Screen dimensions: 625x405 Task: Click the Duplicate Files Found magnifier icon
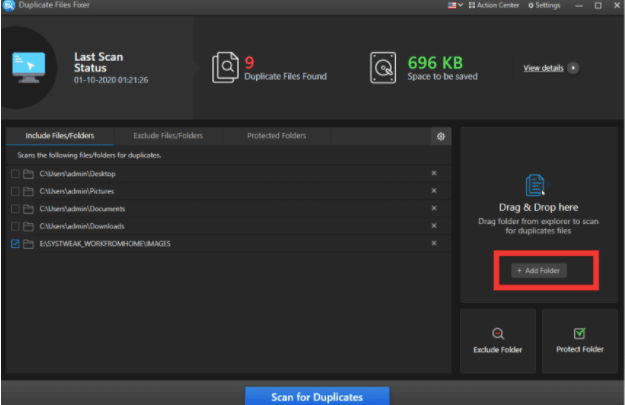pyautogui.click(x=225, y=67)
